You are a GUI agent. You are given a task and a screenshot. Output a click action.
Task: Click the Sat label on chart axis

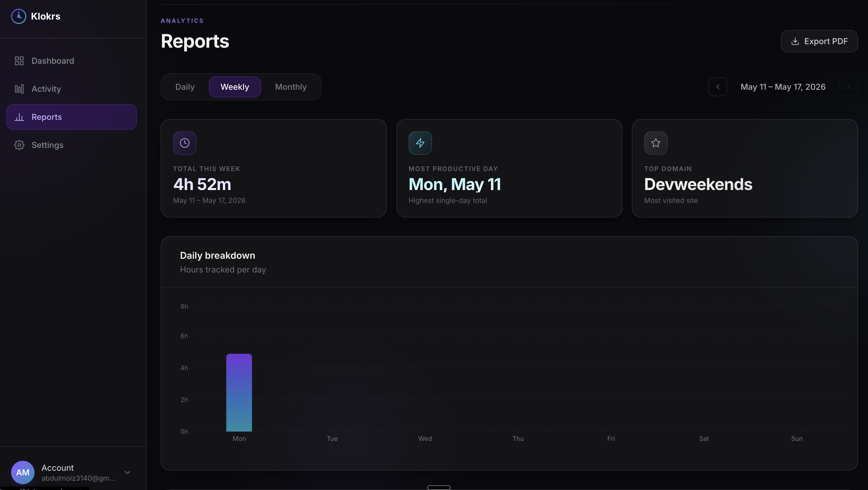point(704,439)
